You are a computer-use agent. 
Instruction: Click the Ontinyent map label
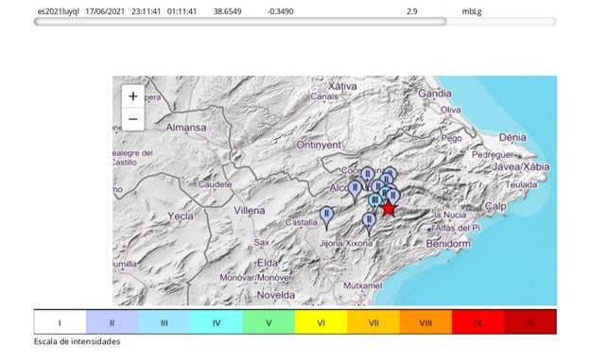[x=319, y=145]
